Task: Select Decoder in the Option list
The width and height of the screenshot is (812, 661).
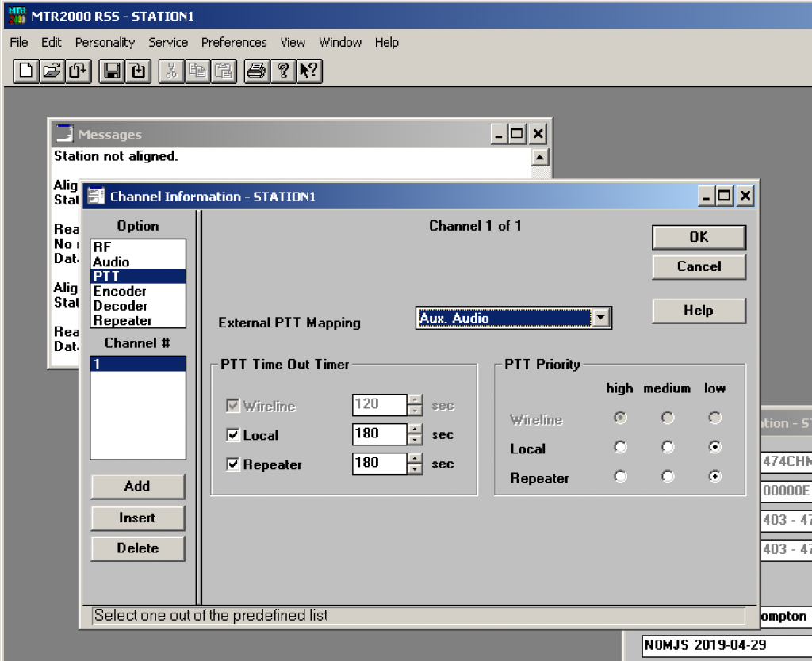Action: click(x=138, y=305)
